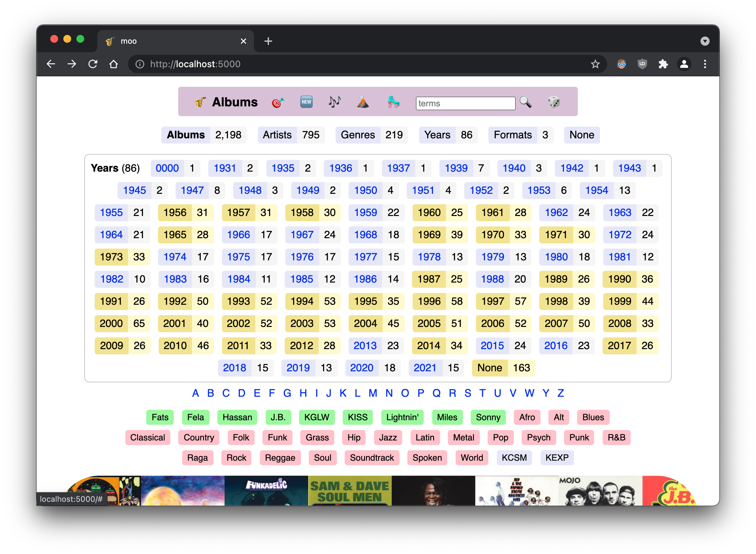This screenshot has height=554, width=756.
Task: Open the browser extensions puzzle icon
Action: 663,64
